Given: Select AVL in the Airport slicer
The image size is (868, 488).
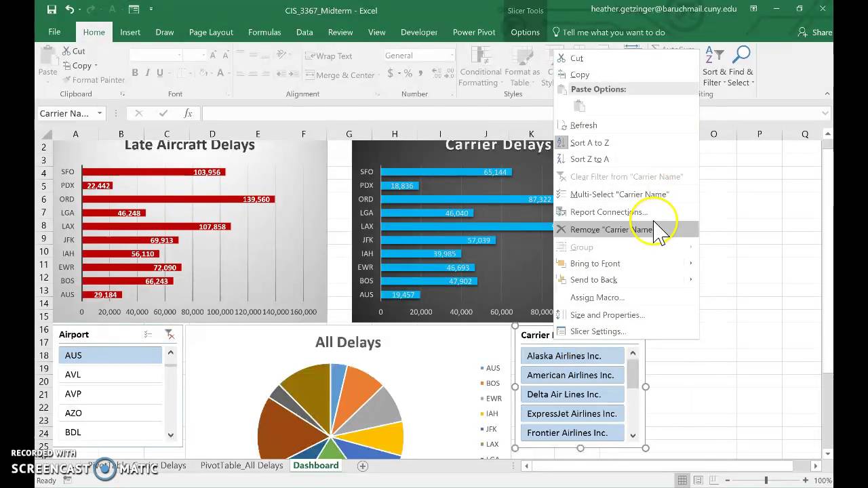Looking at the screenshot, I should click(x=111, y=374).
